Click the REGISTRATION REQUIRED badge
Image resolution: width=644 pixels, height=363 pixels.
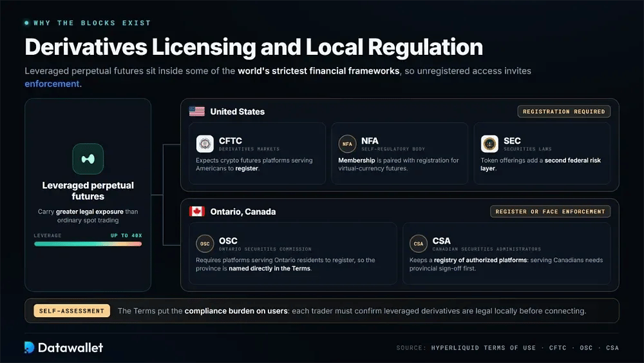[x=564, y=112]
